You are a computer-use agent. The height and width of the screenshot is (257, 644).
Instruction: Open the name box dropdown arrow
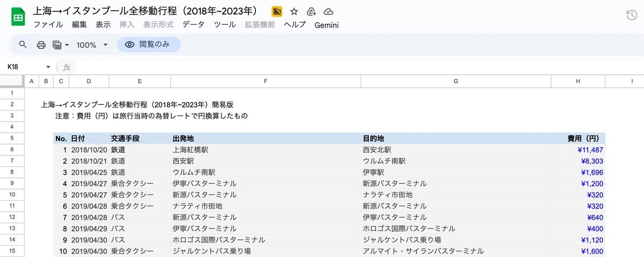48,67
